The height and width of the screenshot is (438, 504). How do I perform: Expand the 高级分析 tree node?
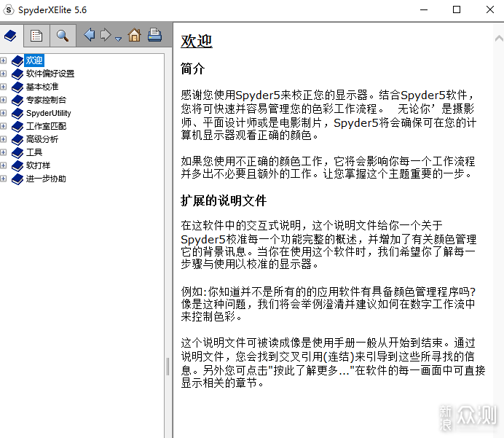click(x=3, y=139)
